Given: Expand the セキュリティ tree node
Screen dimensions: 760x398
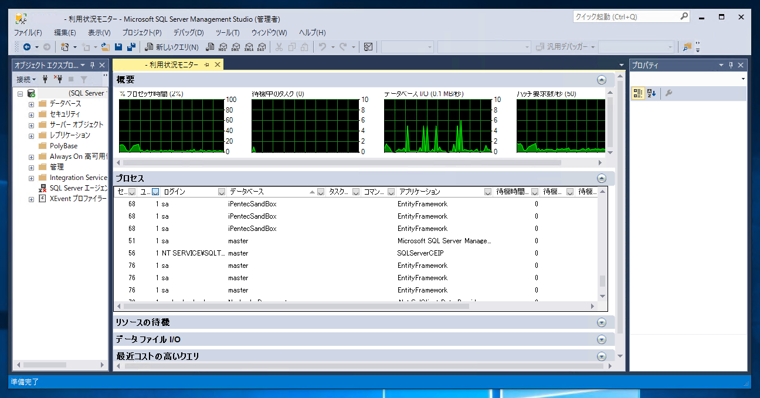Looking at the screenshot, I should (31, 115).
